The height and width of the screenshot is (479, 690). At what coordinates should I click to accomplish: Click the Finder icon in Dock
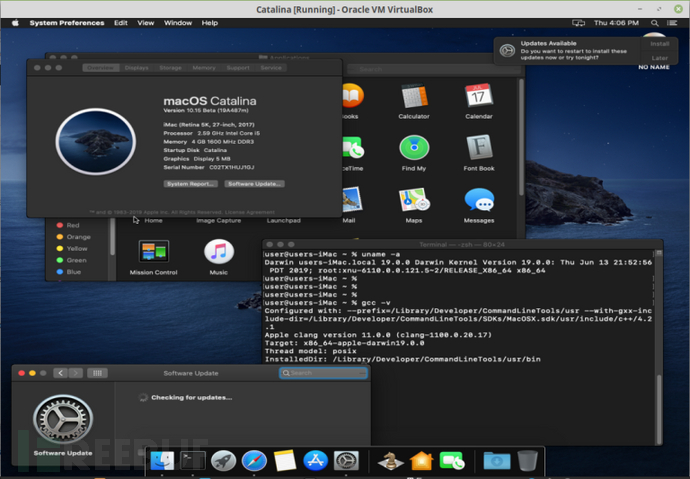(162, 461)
